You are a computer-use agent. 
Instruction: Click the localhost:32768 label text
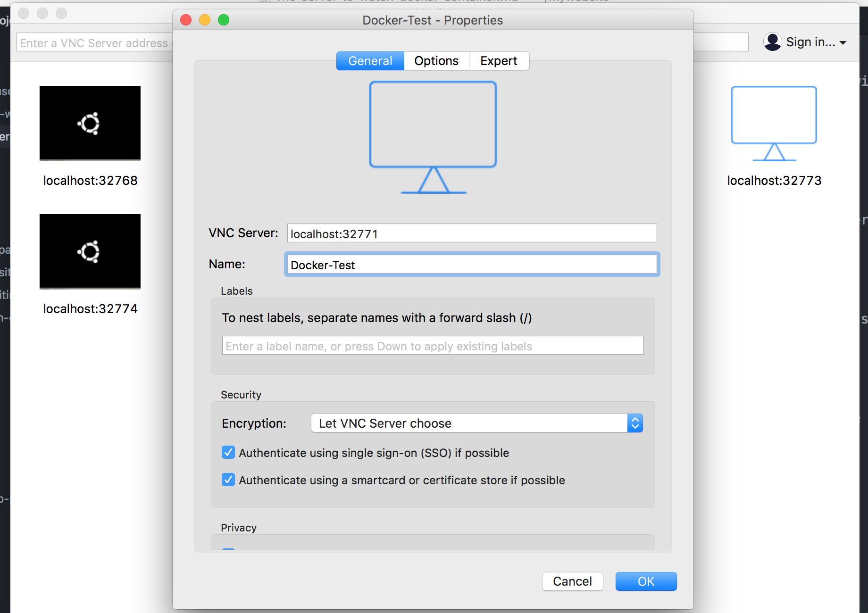point(90,181)
